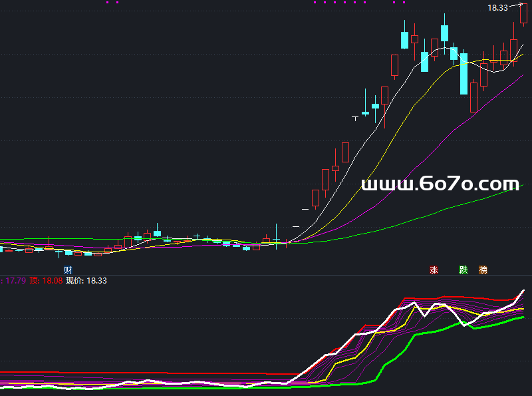Screen dimensions: 532x396
Task: Click the thick white line peak in indicator panel
Action: [523, 291]
